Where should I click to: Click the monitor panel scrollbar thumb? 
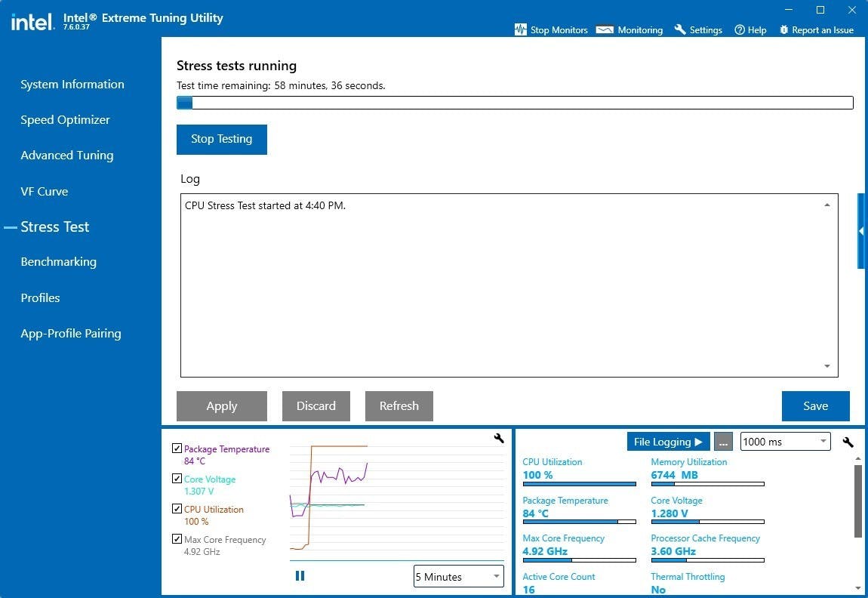point(858,501)
